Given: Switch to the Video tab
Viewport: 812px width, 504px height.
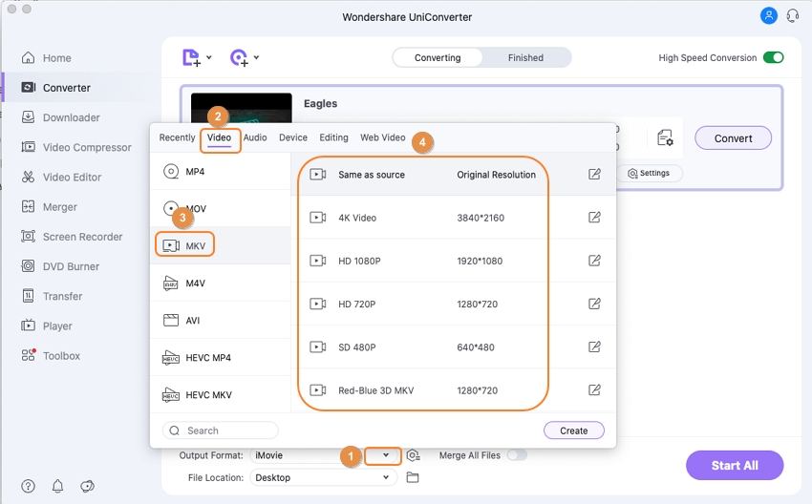Looking at the screenshot, I should 219,137.
